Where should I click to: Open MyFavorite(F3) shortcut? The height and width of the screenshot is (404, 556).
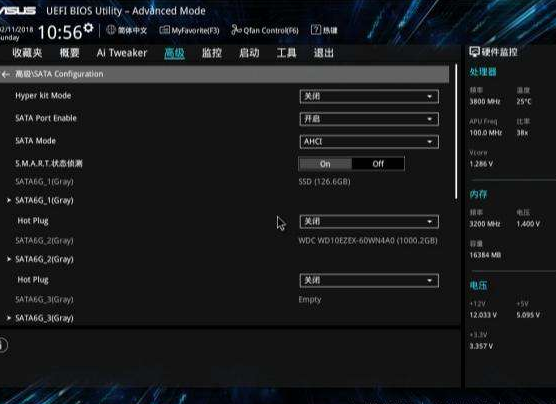(189, 31)
